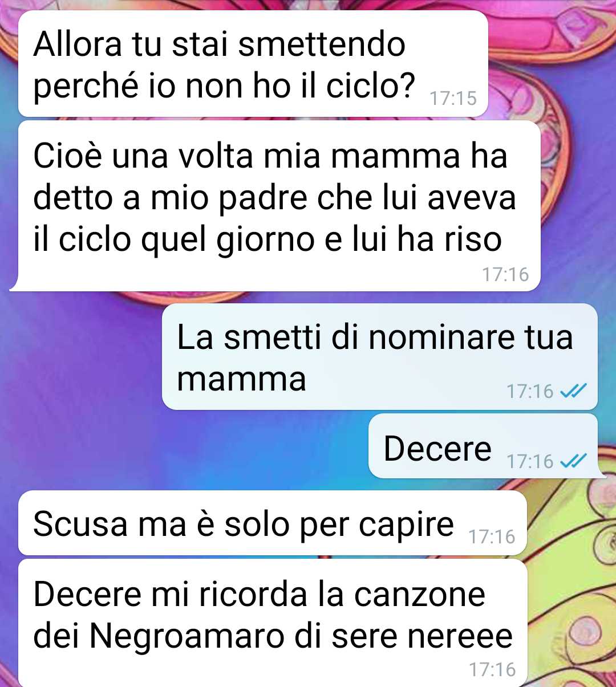
Task: Click the word "ciclo?" in first bubble
Action: [371, 86]
